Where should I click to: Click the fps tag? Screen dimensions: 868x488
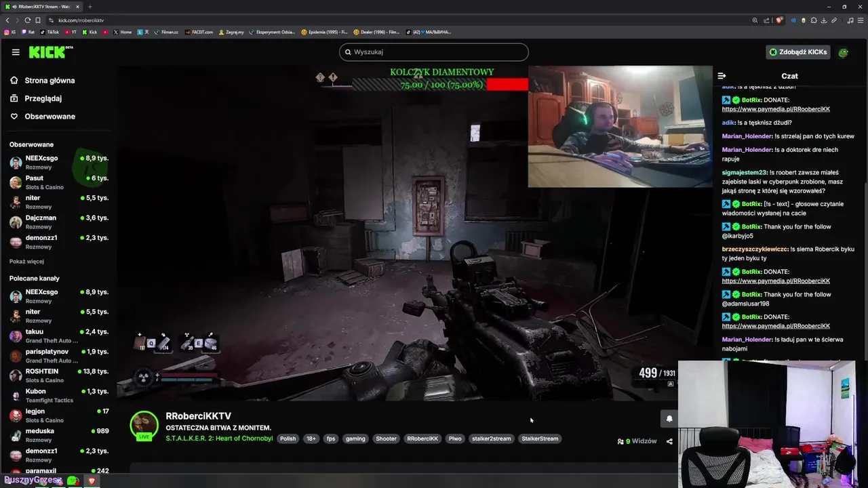(331, 439)
